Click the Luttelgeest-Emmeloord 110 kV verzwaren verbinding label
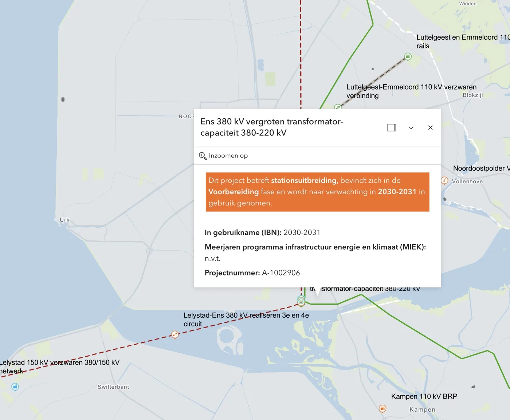This screenshot has width=510, height=420. coord(411,91)
